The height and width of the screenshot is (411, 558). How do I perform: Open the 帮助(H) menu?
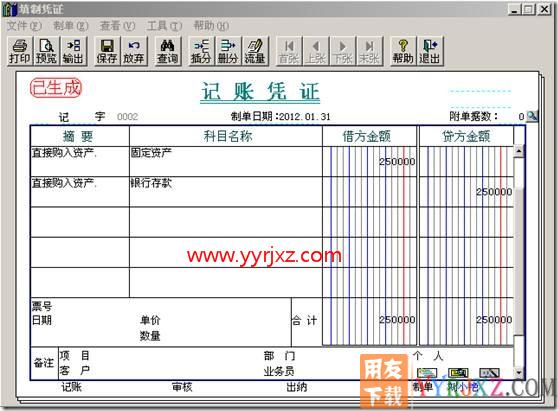pyautogui.click(x=211, y=26)
